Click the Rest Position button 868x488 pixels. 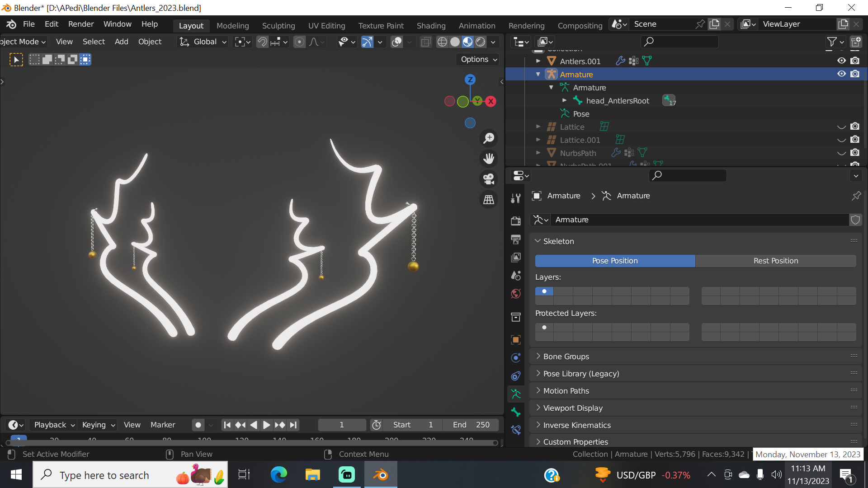point(775,261)
